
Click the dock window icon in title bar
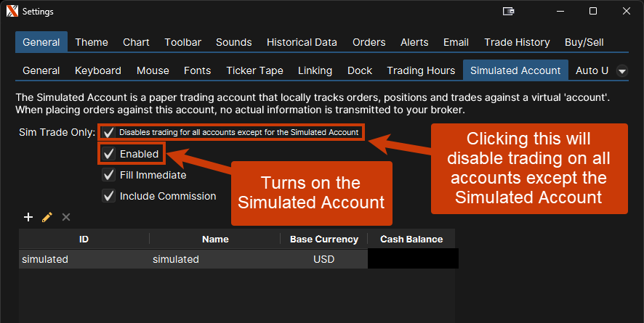[509, 12]
